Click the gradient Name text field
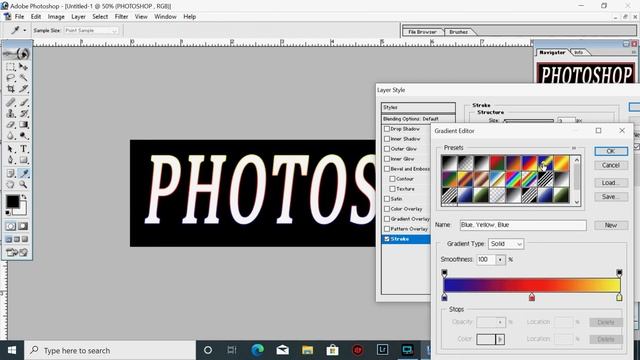 coord(523,225)
